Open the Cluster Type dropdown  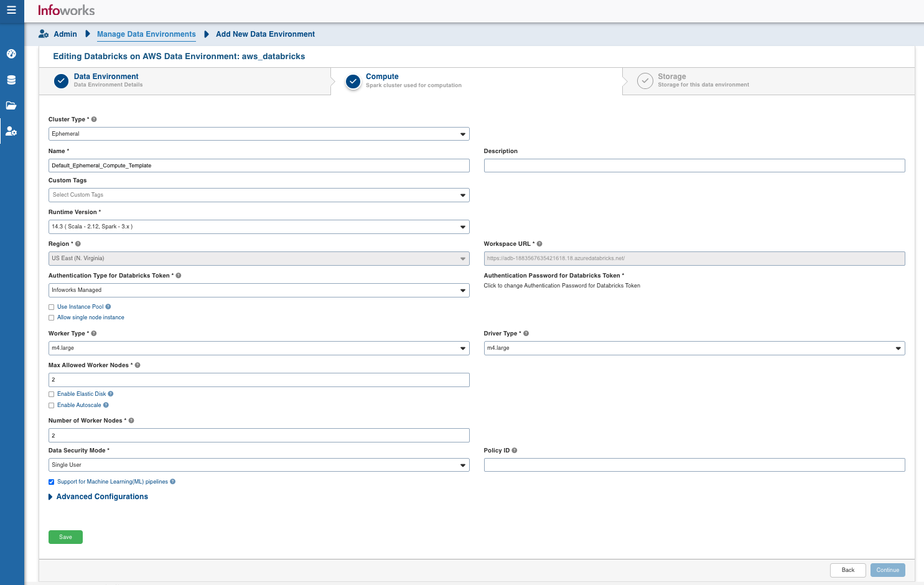[x=259, y=134]
